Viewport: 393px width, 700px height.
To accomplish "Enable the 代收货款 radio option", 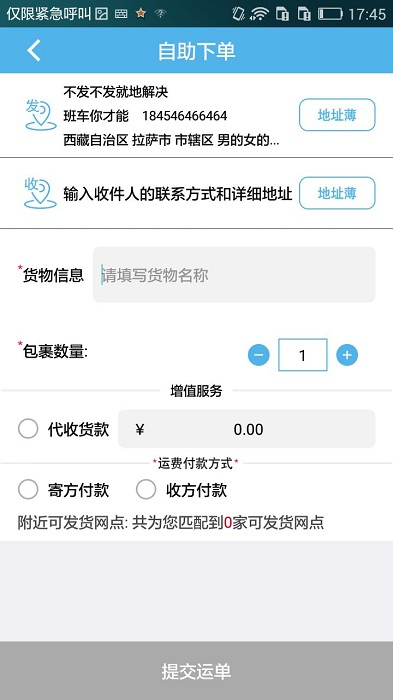I will pos(28,429).
